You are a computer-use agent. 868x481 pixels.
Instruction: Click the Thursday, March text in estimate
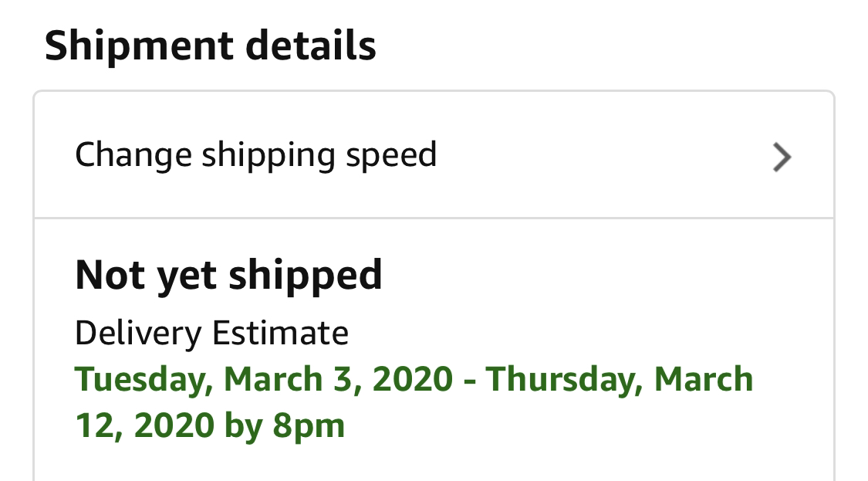620,379
